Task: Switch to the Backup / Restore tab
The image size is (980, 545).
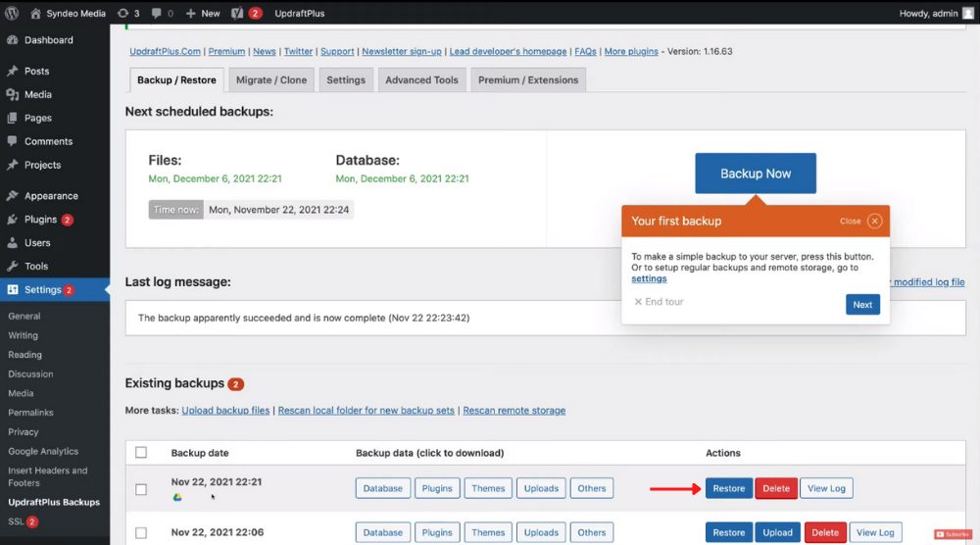Action: coord(176,80)
